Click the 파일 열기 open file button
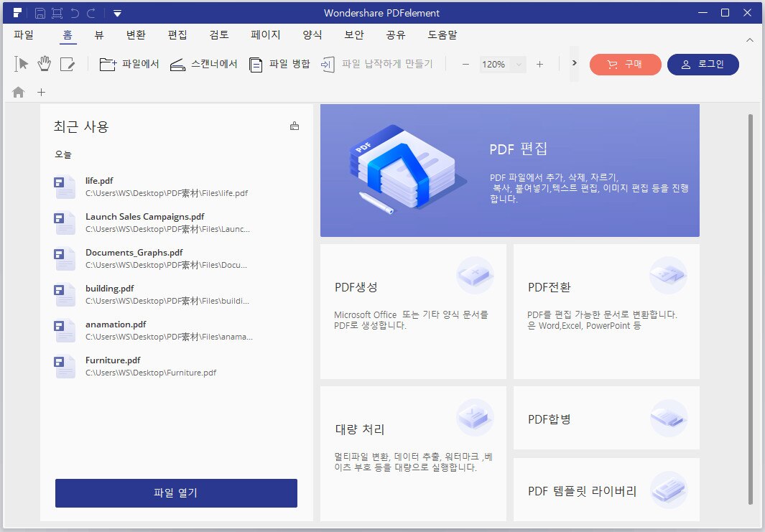Image resolution: width=765 pixels, height=532 pixels. 176,493
